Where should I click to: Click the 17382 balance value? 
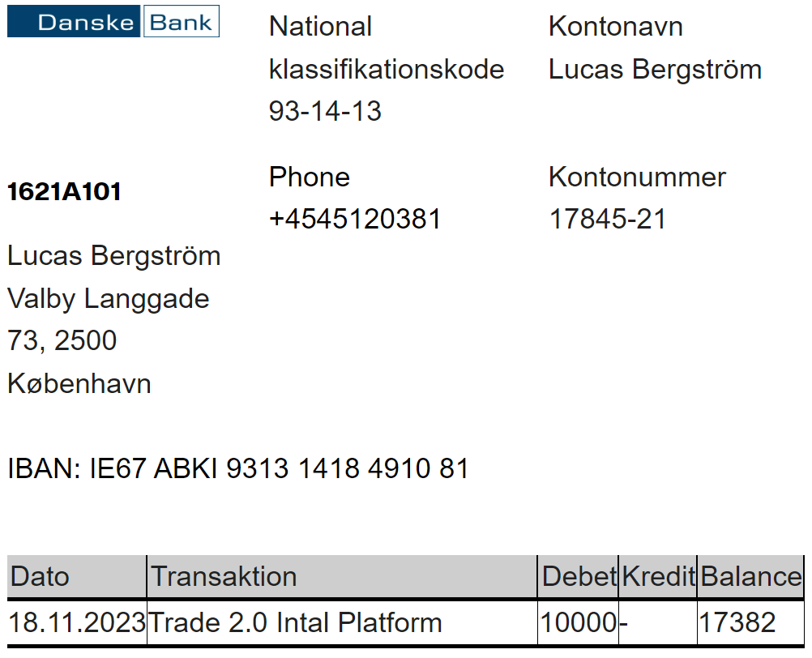coord(737,622)
